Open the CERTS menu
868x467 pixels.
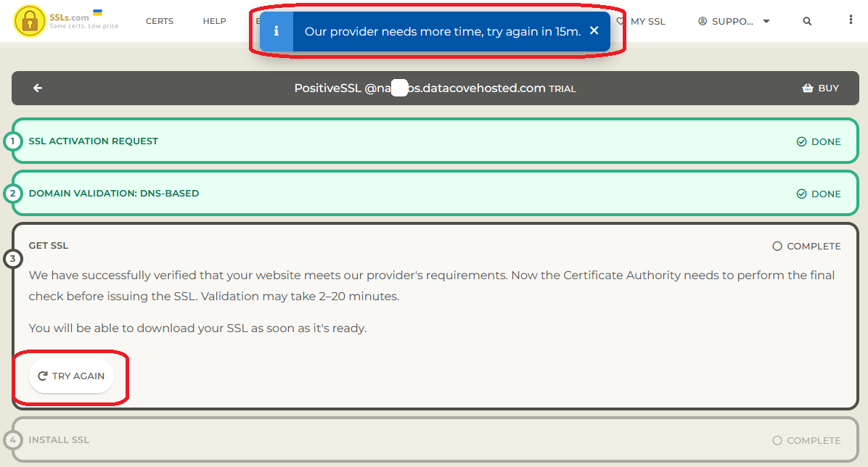(x=159, y=21)
